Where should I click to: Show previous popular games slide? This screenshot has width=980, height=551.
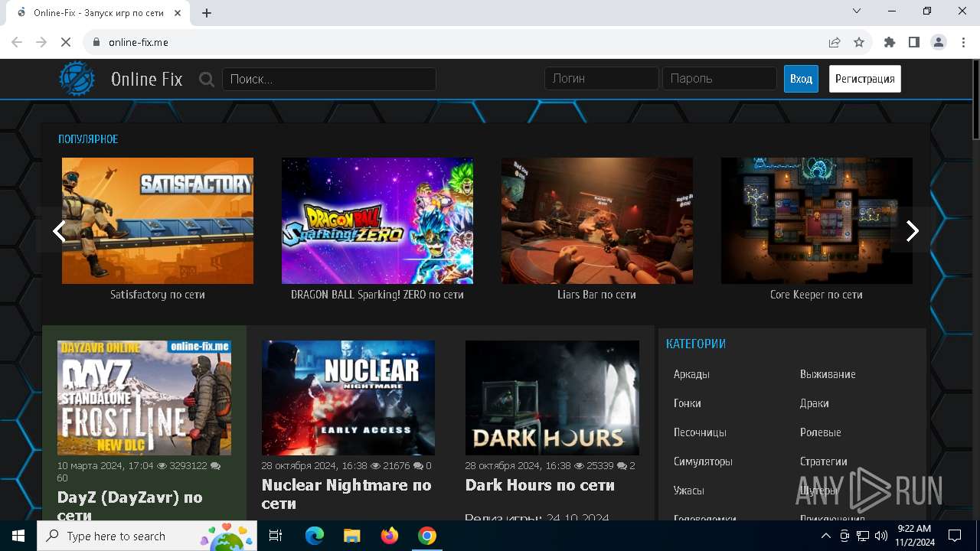tap(59, 230)
